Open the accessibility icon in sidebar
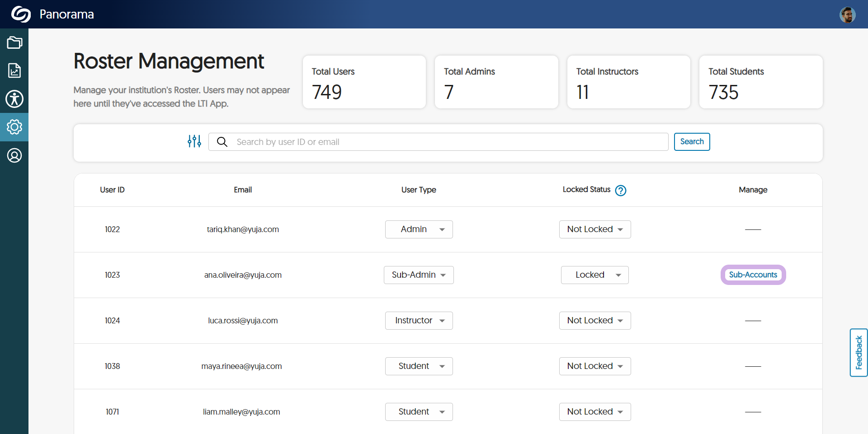This screenshot has height=434, width=868. coord(14,99)
